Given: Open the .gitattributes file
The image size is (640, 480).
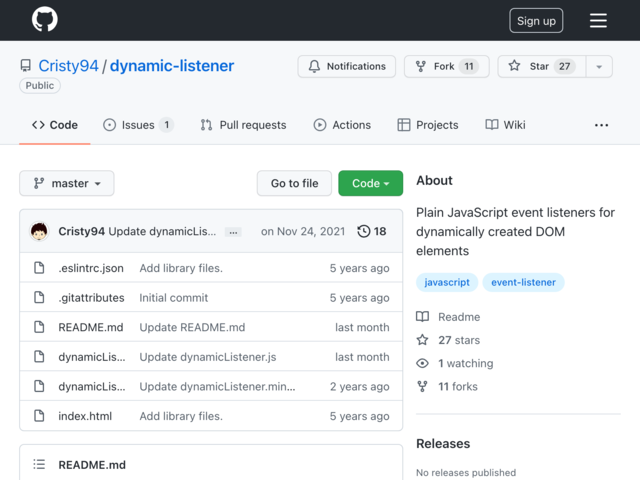Looking at the screenshot, I should click(x=91, y=298).
